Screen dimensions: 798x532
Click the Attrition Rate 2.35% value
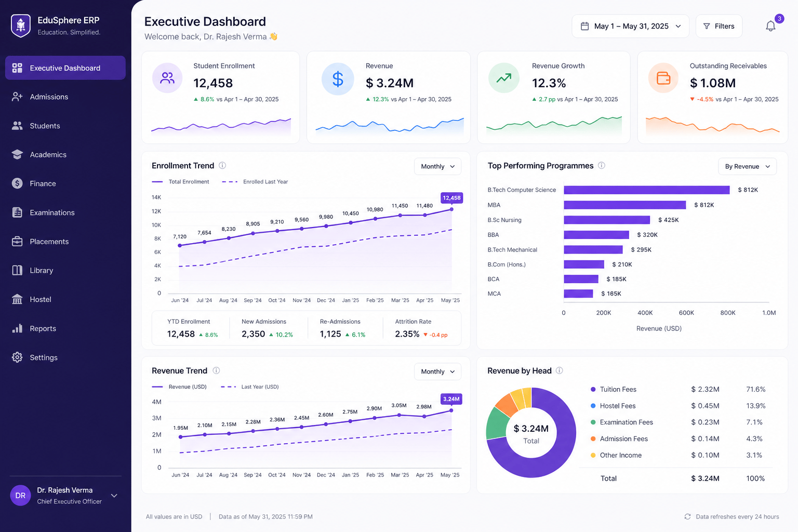(407, 334)
